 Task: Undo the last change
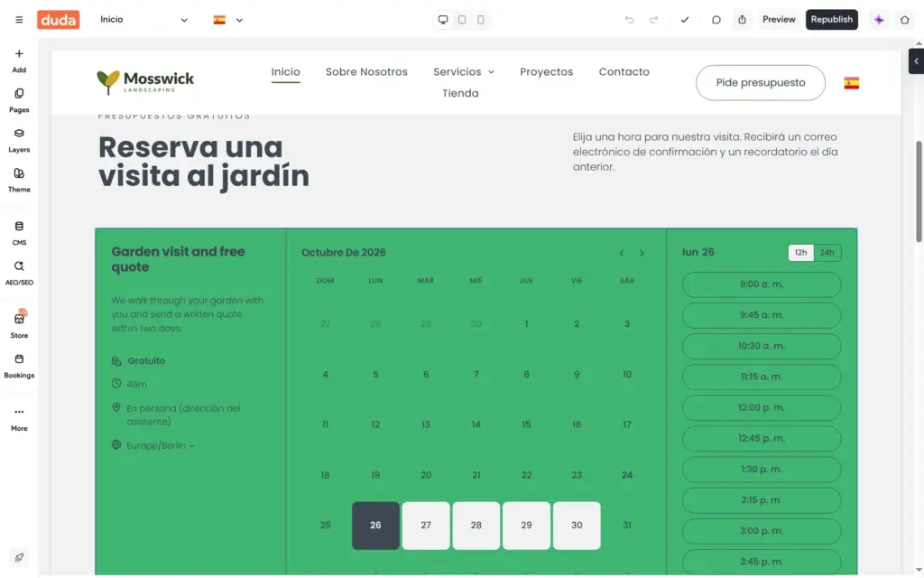tap(629, 20)
